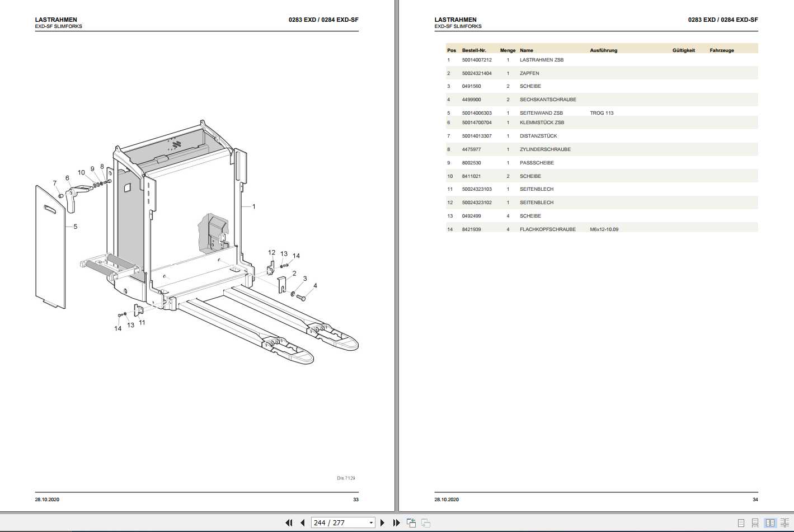
Task: Click order number 8421939
Action: point(471,229)
